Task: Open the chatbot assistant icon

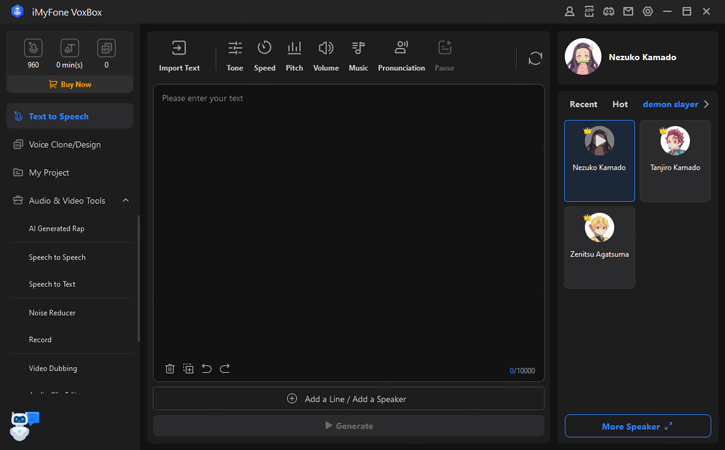Action: 23,425
